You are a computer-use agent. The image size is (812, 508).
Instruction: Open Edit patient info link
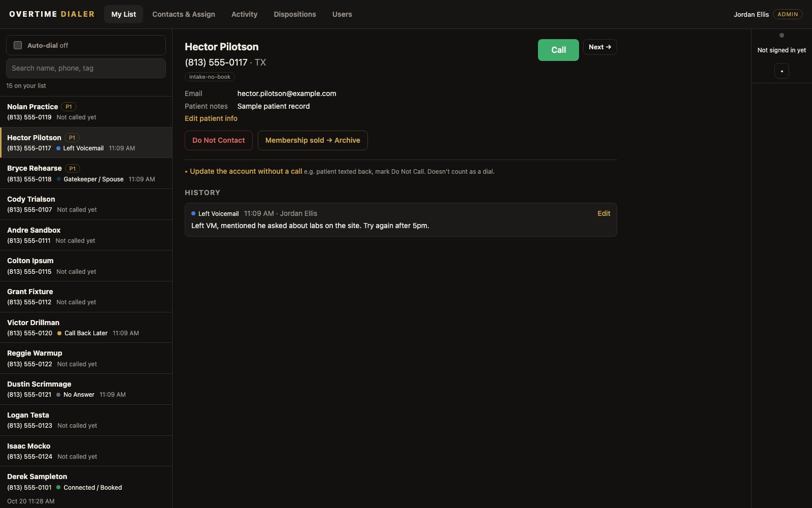(x=211, y=118)
